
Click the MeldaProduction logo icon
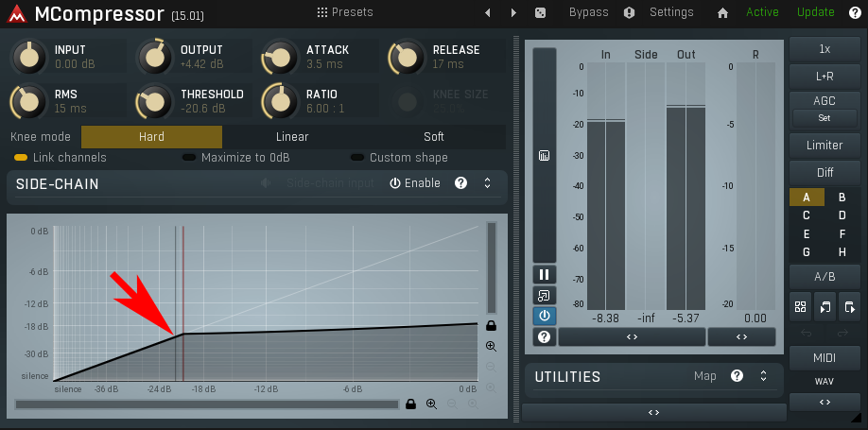pyautogui.click(x=17, y=14)
